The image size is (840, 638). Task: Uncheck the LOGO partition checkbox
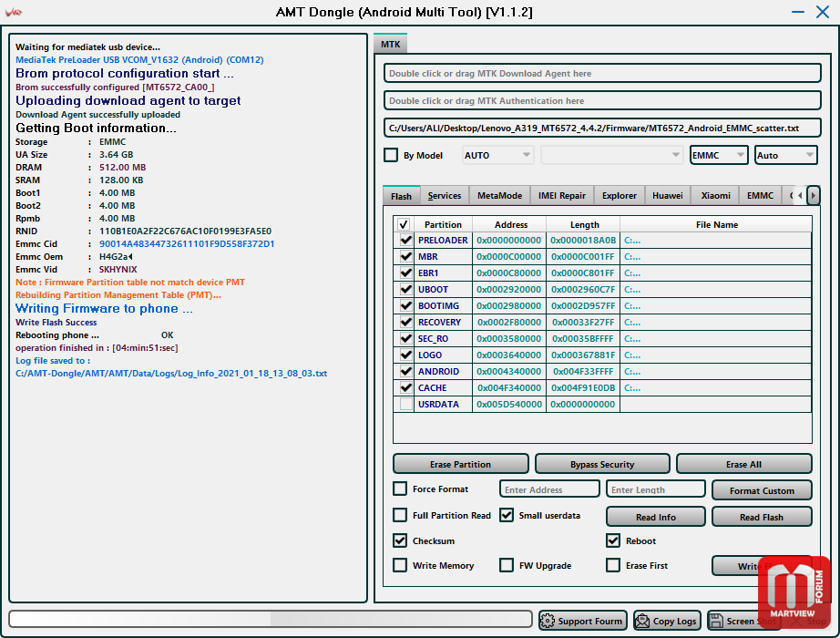pos(406,355)
